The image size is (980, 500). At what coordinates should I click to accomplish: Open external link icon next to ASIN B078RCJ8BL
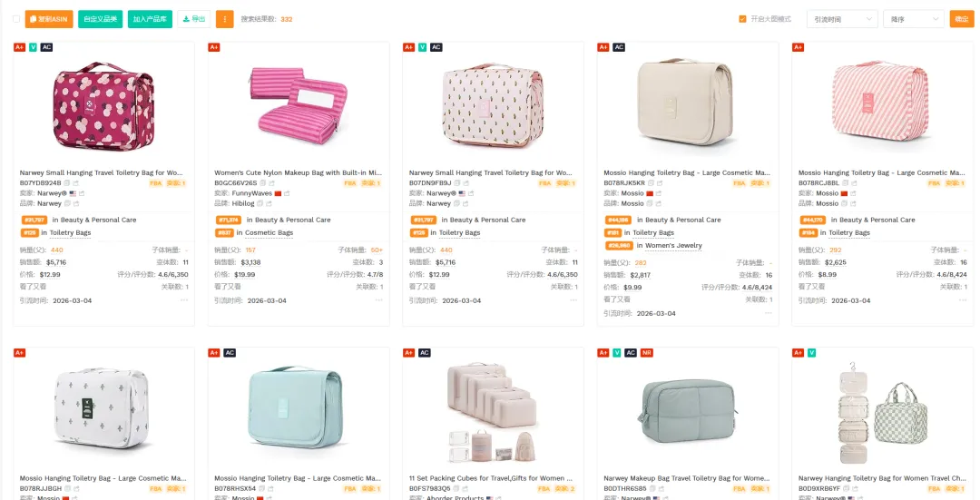click(854, 183)
